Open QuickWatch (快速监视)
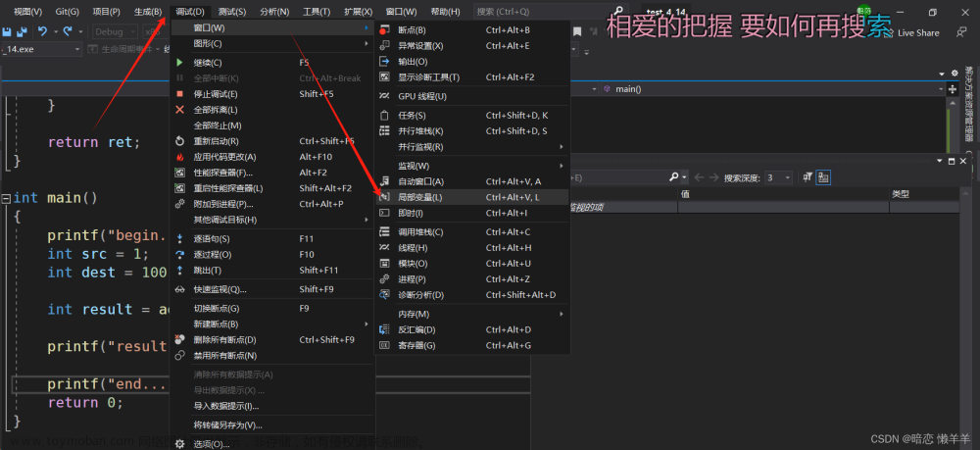This screenshot has height=450, width=980. [x=273, y=289]
